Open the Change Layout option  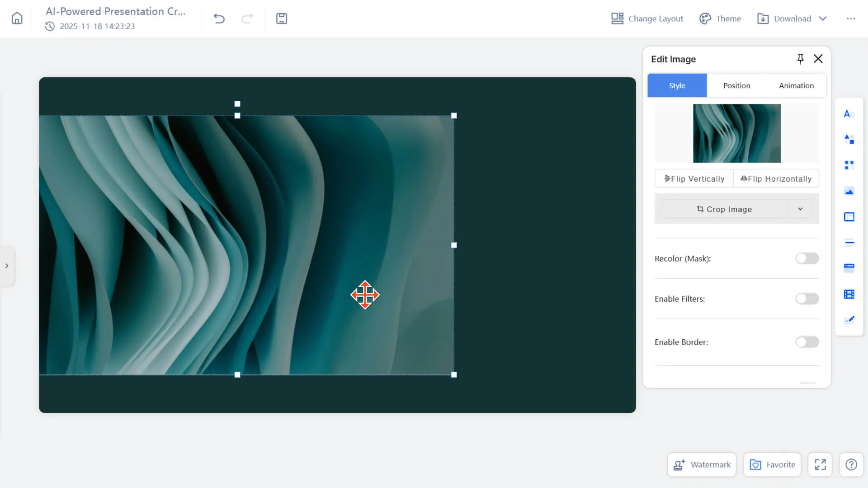(647, 19)
